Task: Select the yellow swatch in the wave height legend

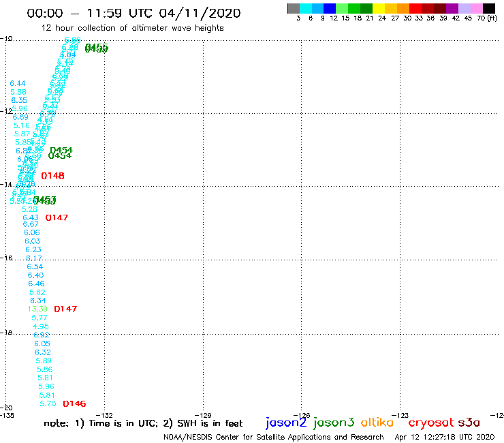Action: [x=379, y=8]
